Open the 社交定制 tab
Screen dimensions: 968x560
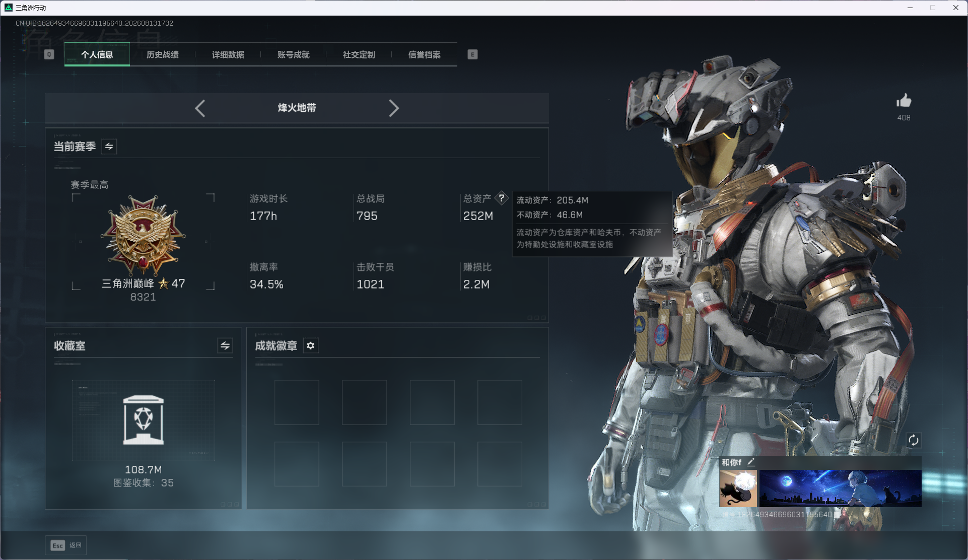(359, 54)
